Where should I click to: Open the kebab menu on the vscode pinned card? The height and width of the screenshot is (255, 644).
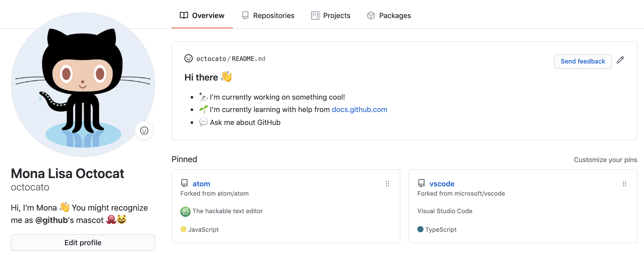tap(624, 184)
